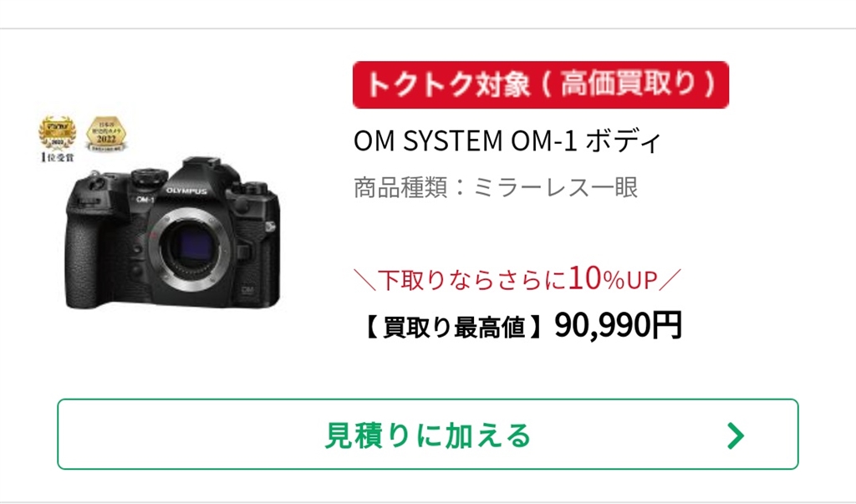856x504 pixels.
Task: Click the OM-1 label on camera body
Action: point(145,199)
